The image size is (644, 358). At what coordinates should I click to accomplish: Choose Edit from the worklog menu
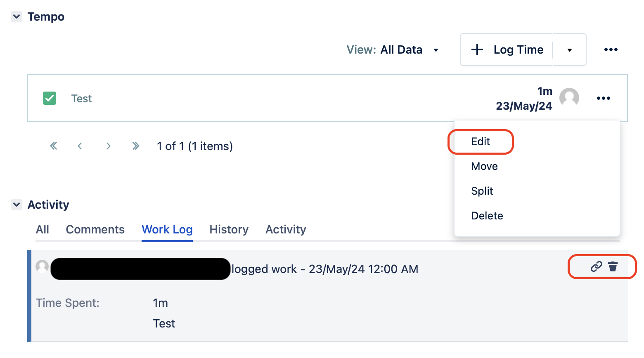pos(481,141)
